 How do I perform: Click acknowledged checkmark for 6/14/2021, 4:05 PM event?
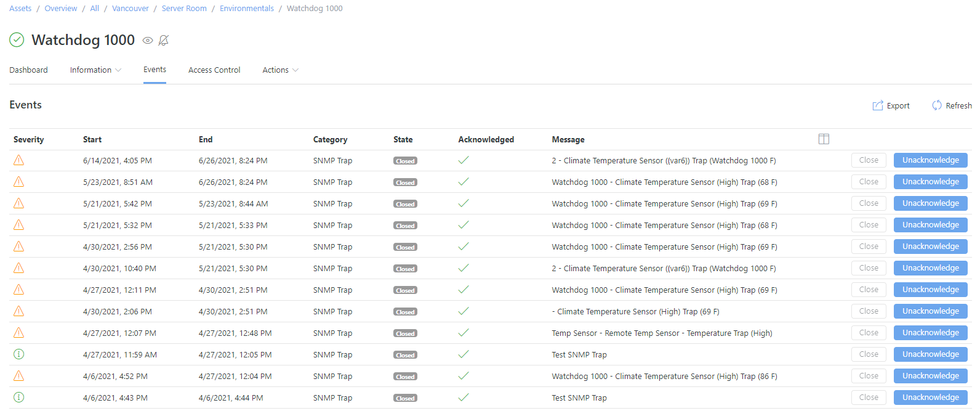(464, 160)
